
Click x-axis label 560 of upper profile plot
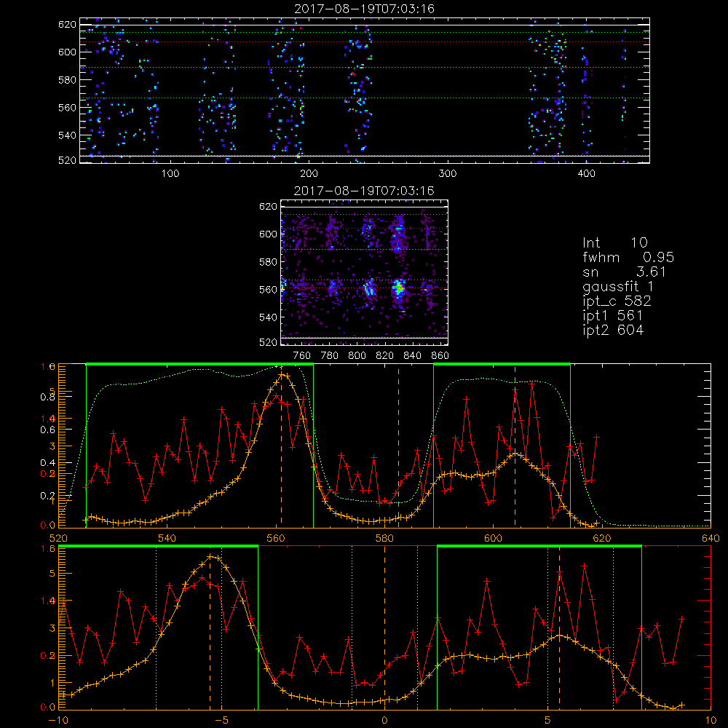pyautogui.click(x=276, y=539)
